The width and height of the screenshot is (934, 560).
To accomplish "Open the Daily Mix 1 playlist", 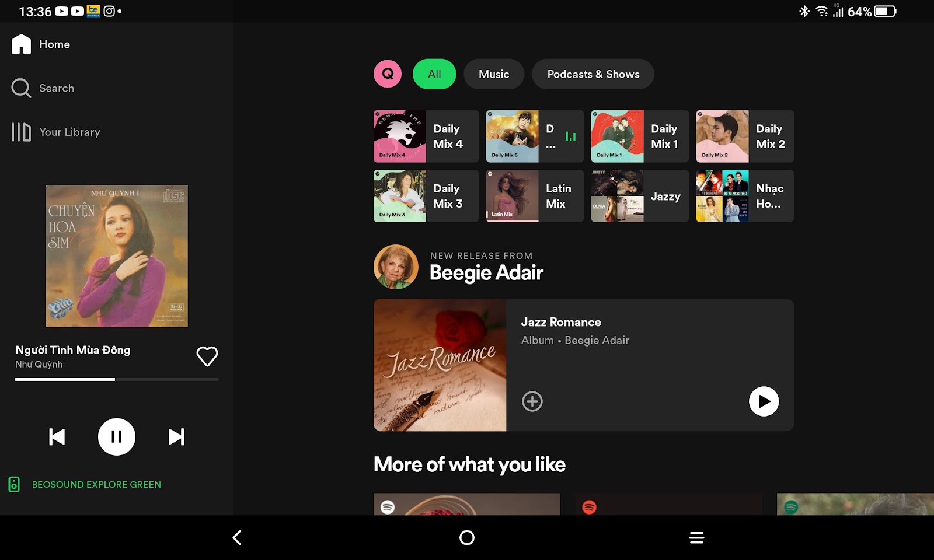I will coord(640,136).
